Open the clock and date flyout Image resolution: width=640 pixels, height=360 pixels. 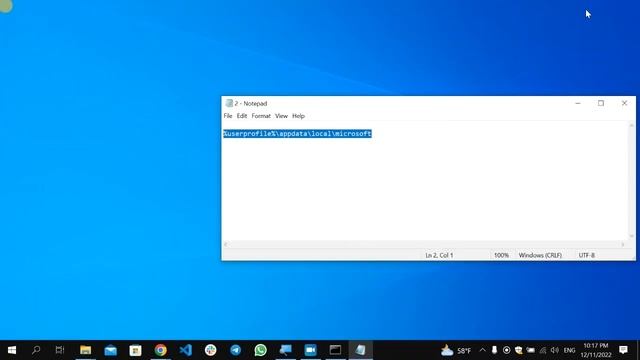pos(596,350)
